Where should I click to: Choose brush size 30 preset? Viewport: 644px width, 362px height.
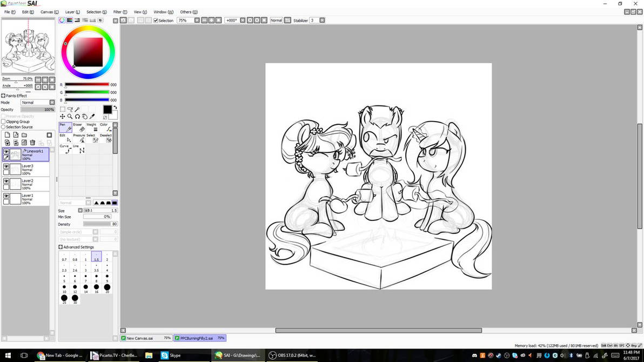coord(75,299)
